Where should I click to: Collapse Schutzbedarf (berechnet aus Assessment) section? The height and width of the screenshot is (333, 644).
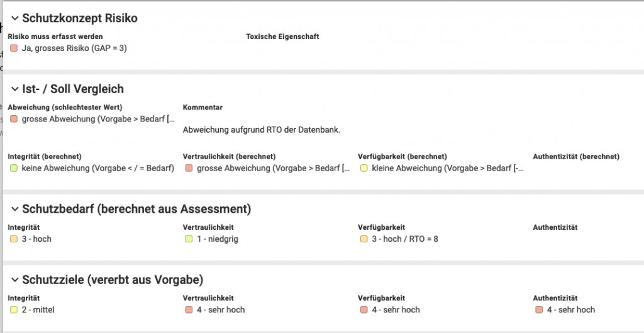tap(15, 209)
